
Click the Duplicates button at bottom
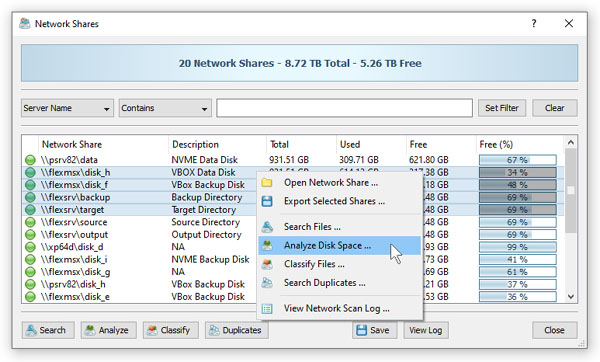(x=237, y=330)
